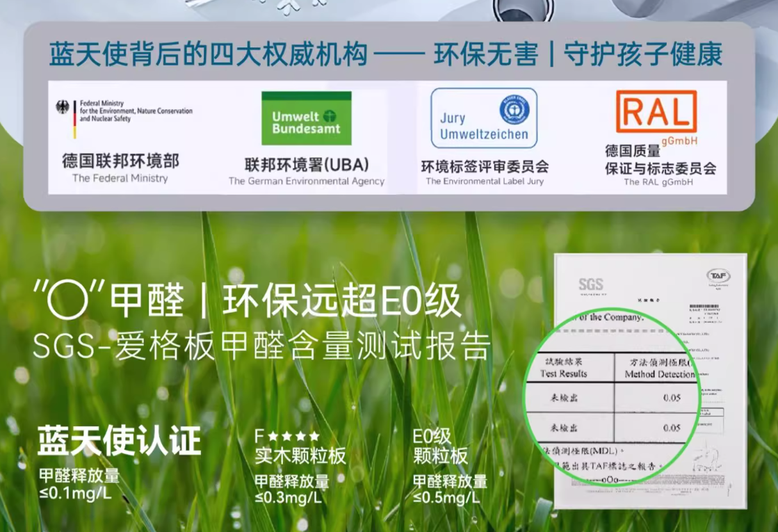Click the Federal Ministry for the Environment text
Image resolution: width=778 pixels, height=532 pixels.
(136, 111)
